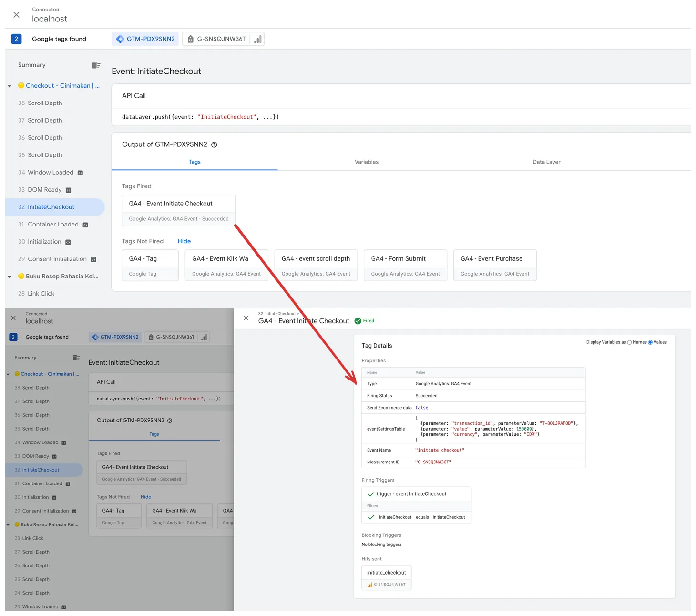Click the GTM-PDX9SNN2 chip in the dimmed background panel
696x616 pixels.
point(115,337)
